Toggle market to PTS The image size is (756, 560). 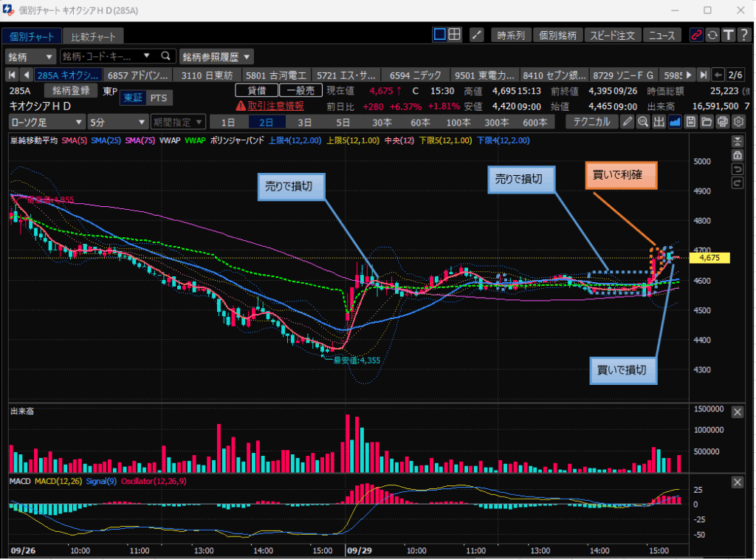159,98
